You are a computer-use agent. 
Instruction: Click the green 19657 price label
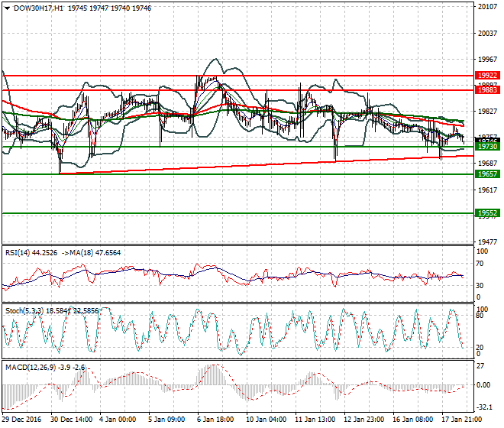tap(487, 174)
